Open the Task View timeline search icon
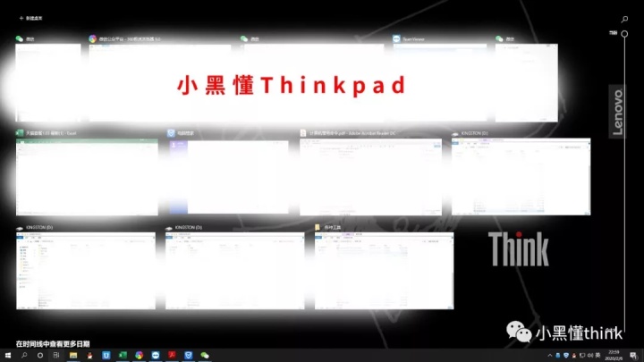 tap(624, 20)
